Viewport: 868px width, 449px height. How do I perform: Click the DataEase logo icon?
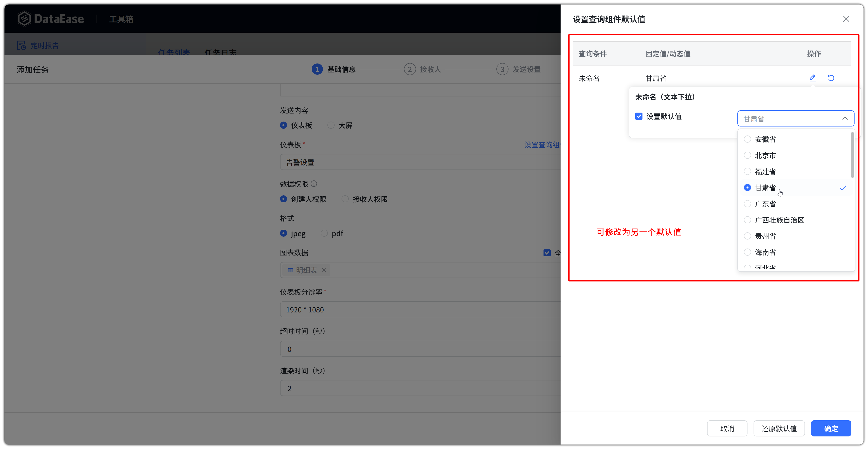coord(24,19)
